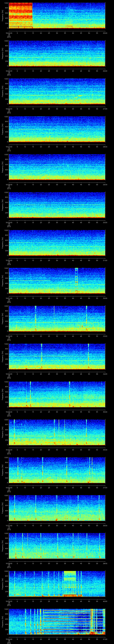Click the 18:30:00 start time label
Screen dimensions: 114x644
tap(9, 260)
